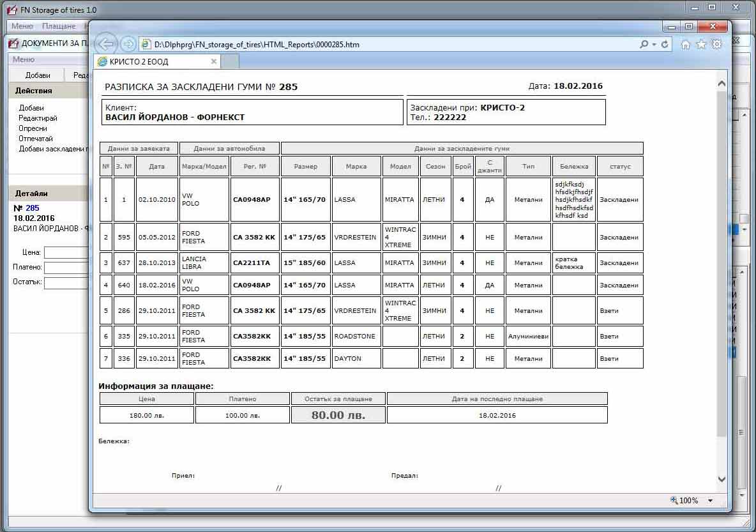Click the ROADSTONE brand cell
Viewport: 756px width, 532px height.
point(356,336)
